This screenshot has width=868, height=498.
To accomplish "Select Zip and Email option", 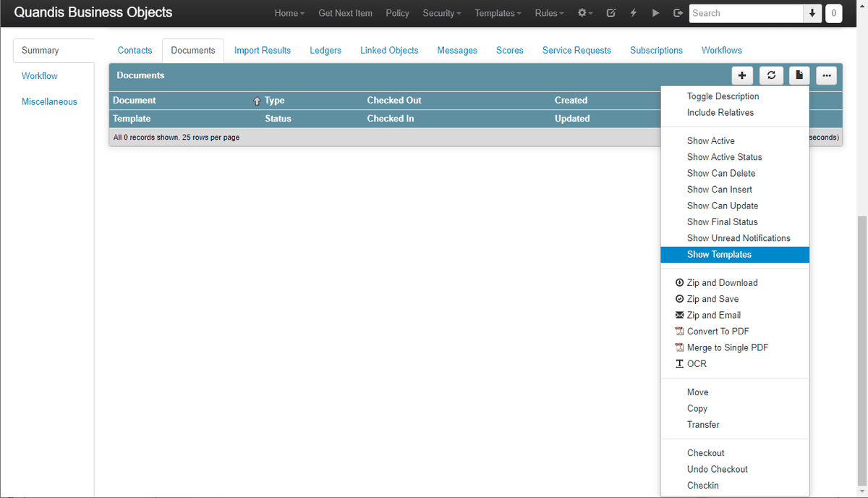I will tap(735, 315).
